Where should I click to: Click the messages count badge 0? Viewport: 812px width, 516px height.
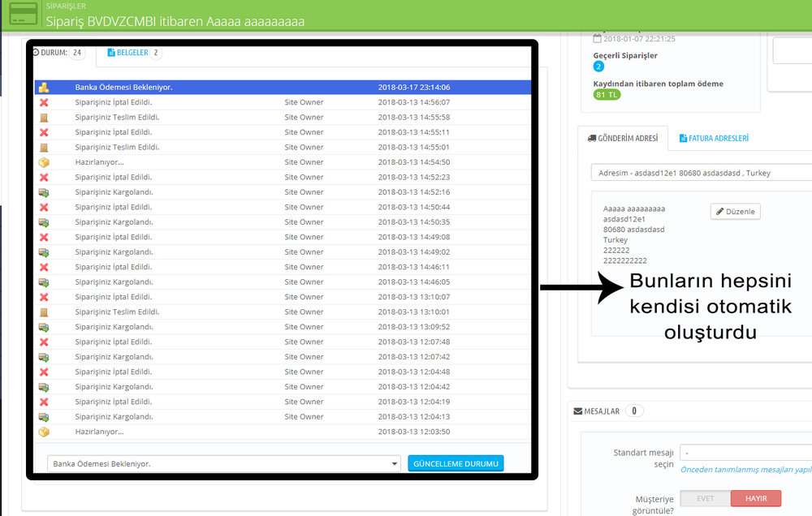click(x=634, y=411)
